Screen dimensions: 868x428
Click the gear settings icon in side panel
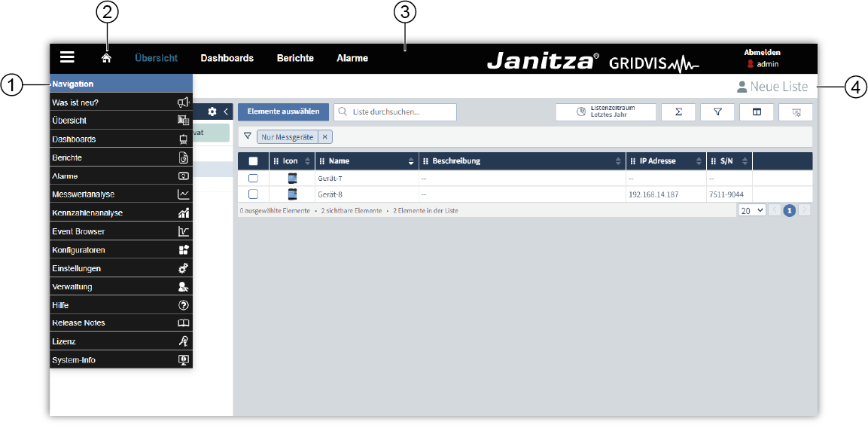(212, 112)
